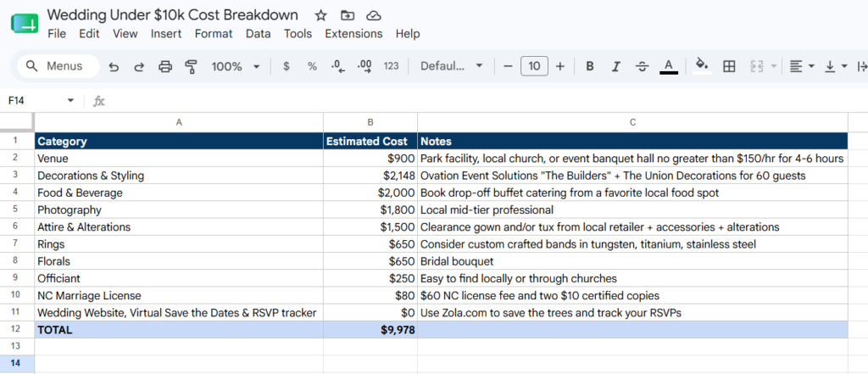Toggle strikethrough formatting
Image resolution: width=868 pixels, height=374 pixels.
coord(643,66)
